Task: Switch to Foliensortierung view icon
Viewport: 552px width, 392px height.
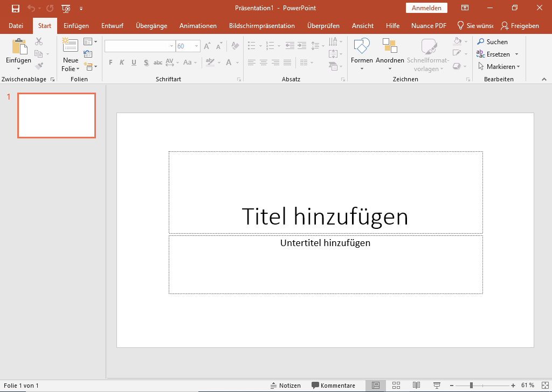Action: tap(395, 385)
